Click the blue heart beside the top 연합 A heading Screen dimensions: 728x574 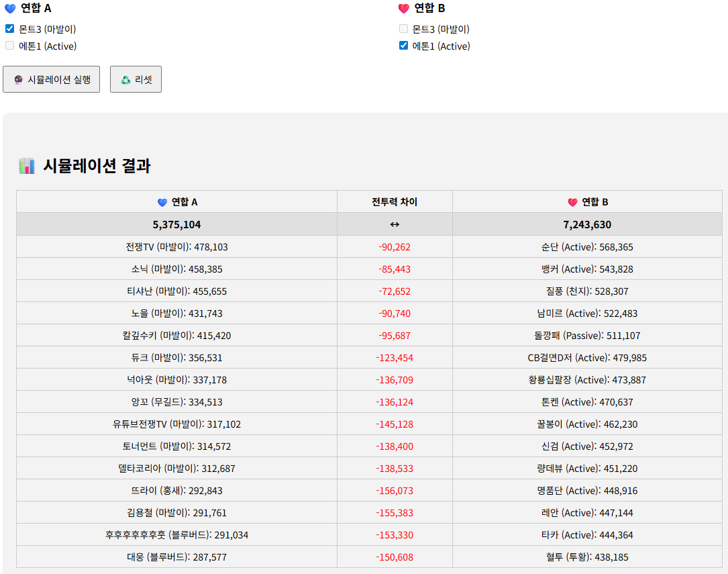pos(10,9)
